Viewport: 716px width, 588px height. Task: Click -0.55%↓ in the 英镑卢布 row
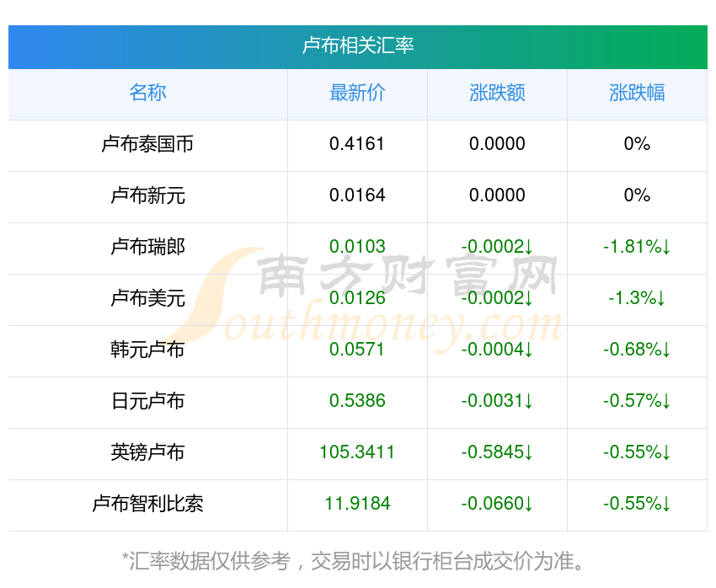click(637, 452)
